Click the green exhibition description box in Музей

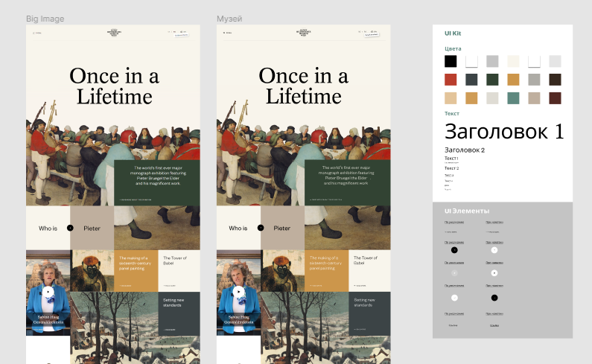click(347, 183)
